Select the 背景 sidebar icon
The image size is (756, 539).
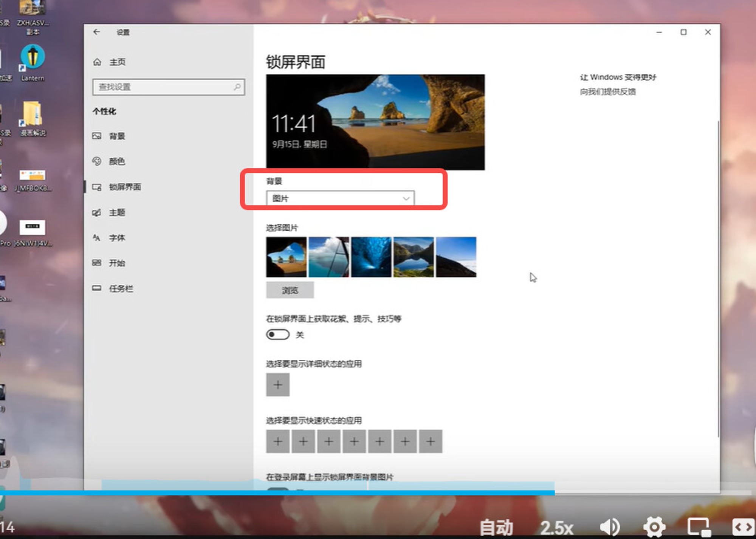pyautogui.click(x=97, y=136)
